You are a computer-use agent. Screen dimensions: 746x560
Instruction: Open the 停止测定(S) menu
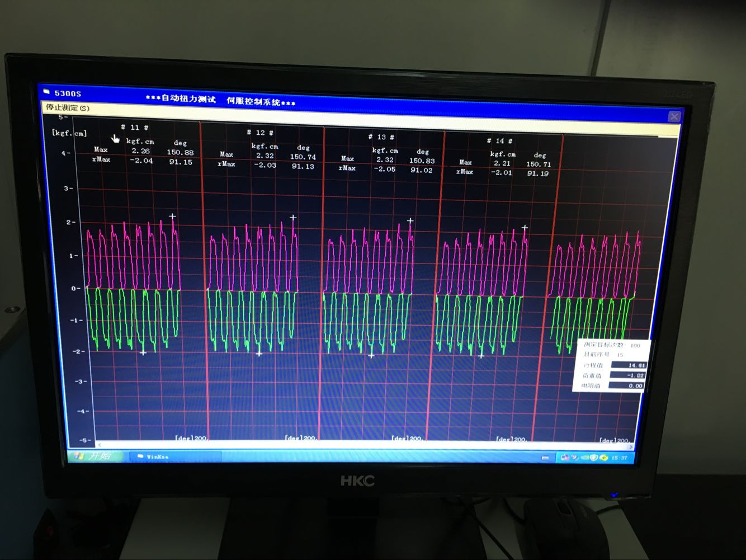(x=67, y=107)
